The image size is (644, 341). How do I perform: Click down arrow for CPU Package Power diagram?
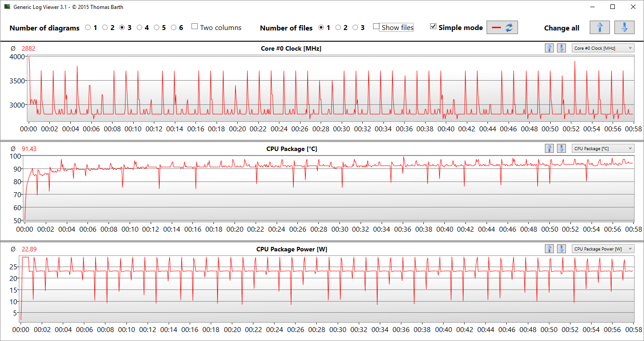click(x=561, y=249)
